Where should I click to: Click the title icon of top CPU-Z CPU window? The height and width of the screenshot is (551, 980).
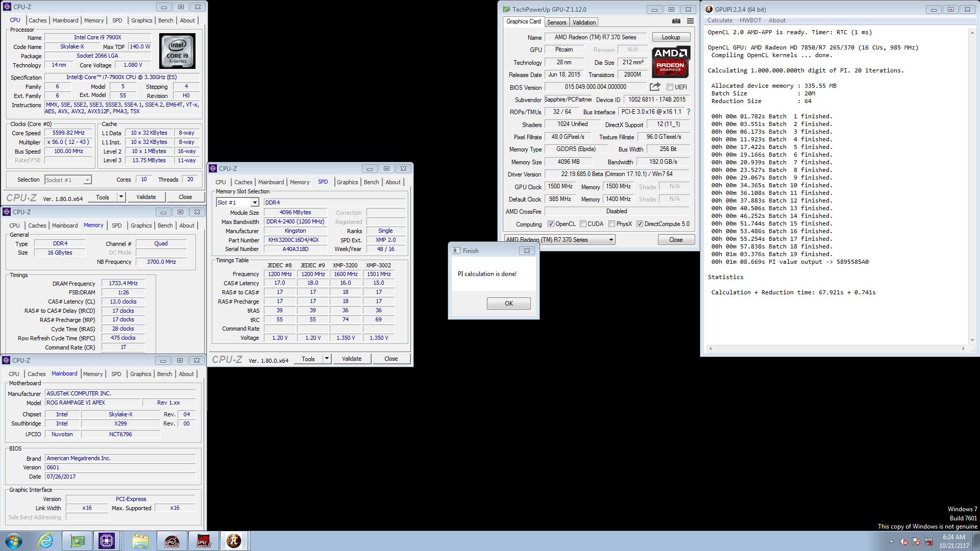pos(7,7)
